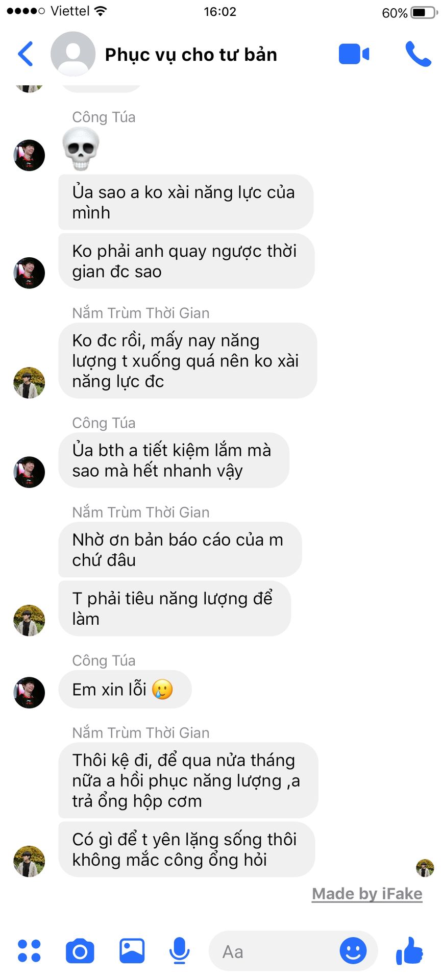Tap the small seen-by avatar indicator
The image size is (441, 980).
pyautogui.click(x=425, y=868)
